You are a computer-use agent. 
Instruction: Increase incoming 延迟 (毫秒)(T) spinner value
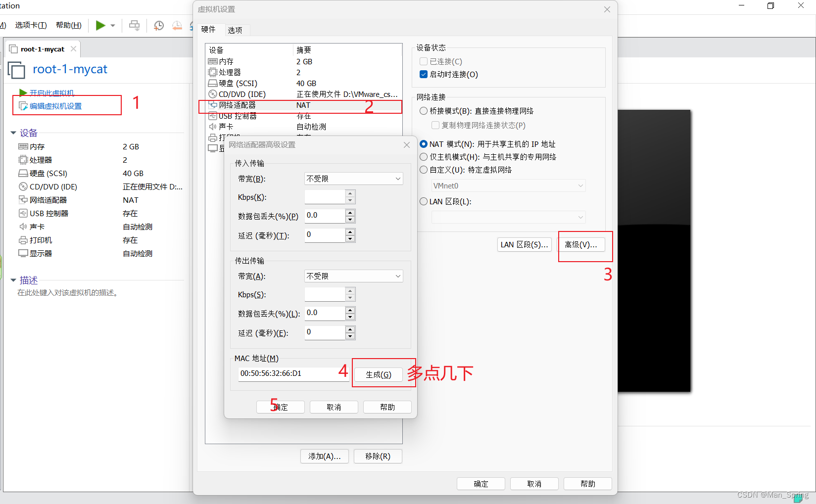point(350,232)
